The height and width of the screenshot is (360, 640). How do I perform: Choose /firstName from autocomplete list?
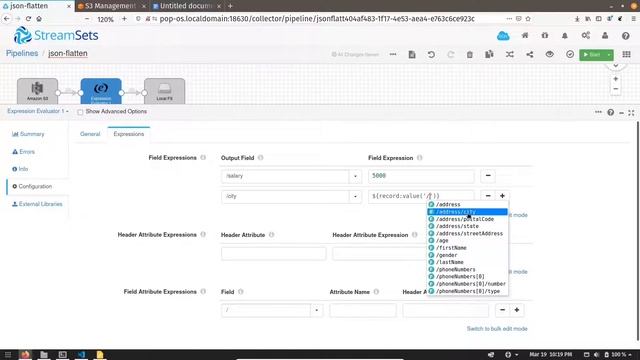[x=467, y=248]
